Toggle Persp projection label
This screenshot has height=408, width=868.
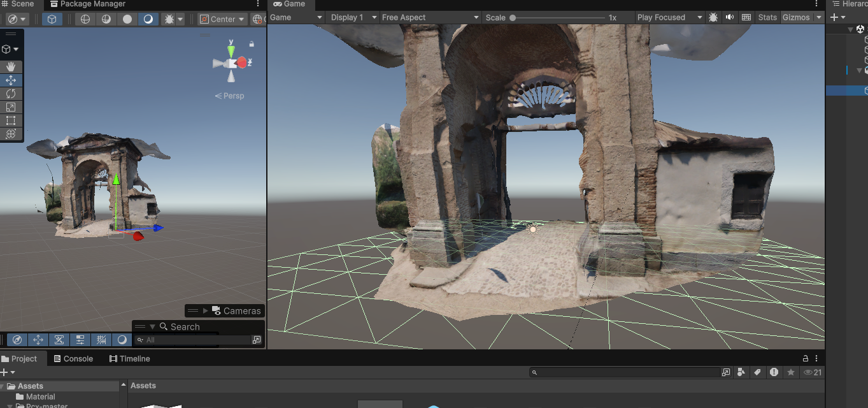pos(230,96)
